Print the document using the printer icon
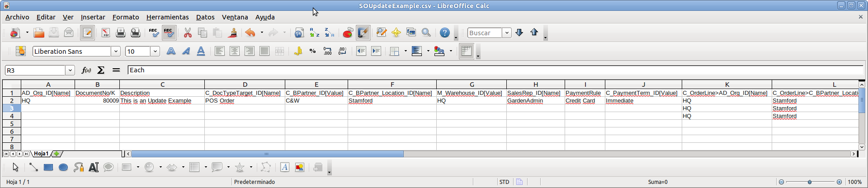This screenshot has height=188, width=868. 120,33
